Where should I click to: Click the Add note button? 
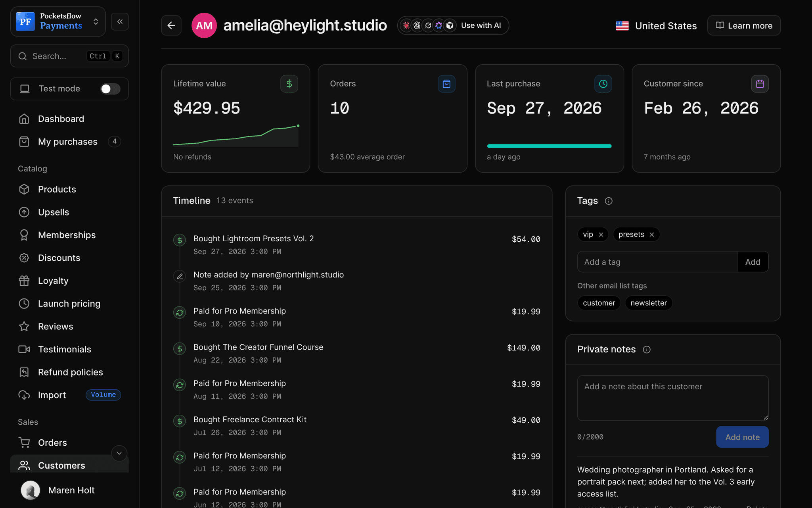tap(742, 437)
